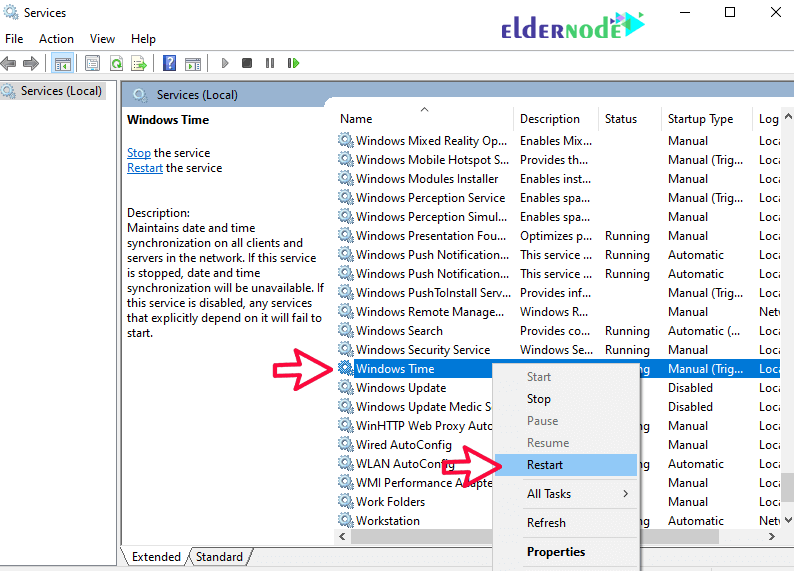
Task: Select Services (Local) in the tree
Action: 60,91
